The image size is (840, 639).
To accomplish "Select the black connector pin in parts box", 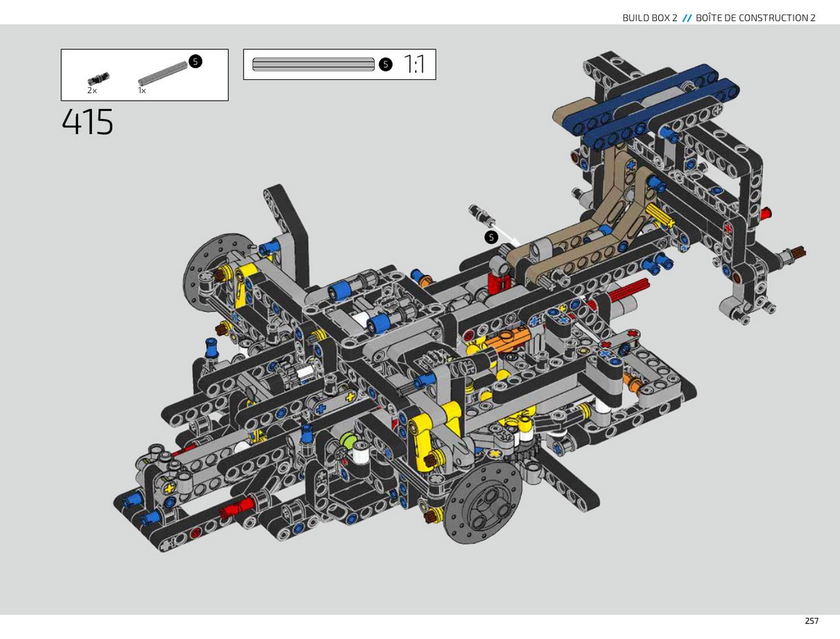I will coord(98,80).
